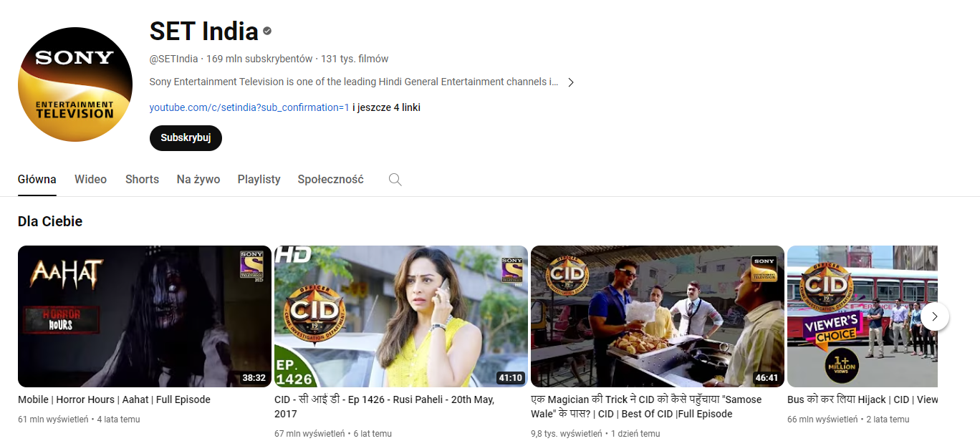This screenshot has width=980, height=441.
Task: Play the Aahat Horror Hours video thumbnail
Action: coord(144,316)
